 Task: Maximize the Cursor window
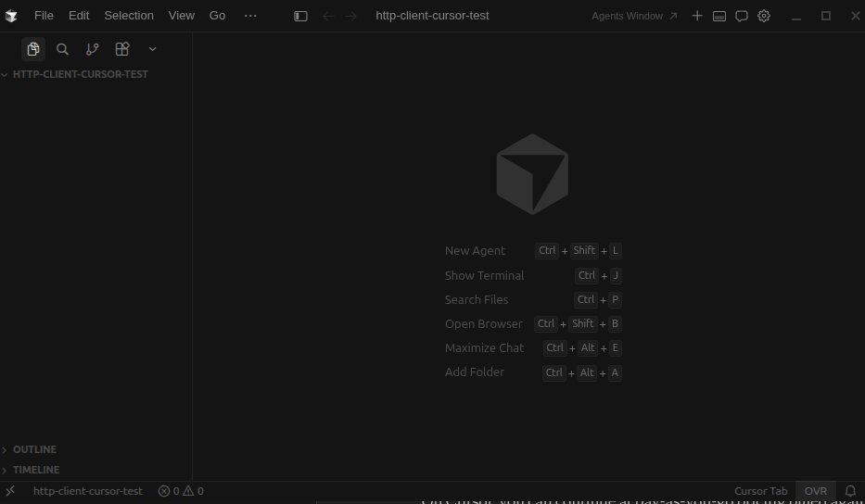point(826,16)
